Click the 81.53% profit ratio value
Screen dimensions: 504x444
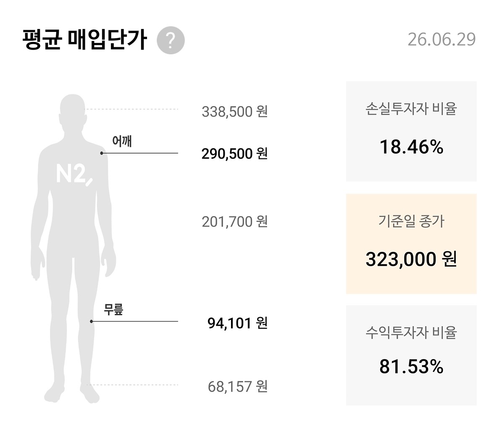[411, 367]
